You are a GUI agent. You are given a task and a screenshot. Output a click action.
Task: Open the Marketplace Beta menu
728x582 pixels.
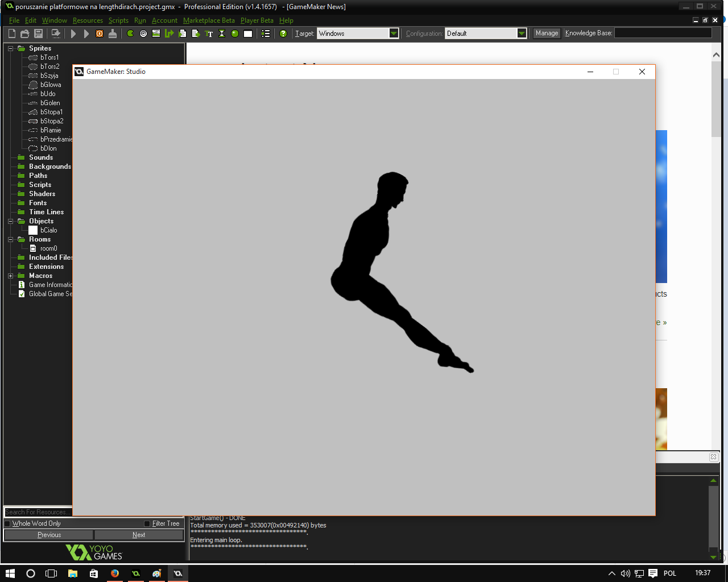pos(209,20)
